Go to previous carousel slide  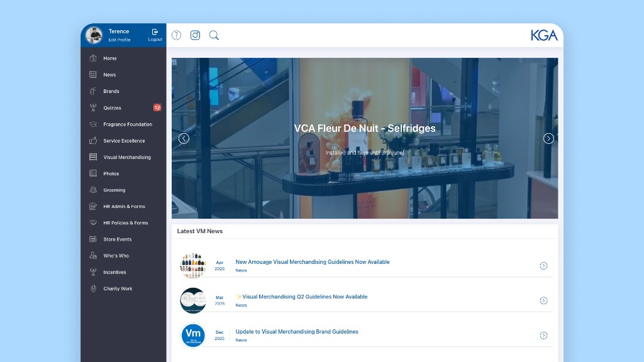click(184, 139)
